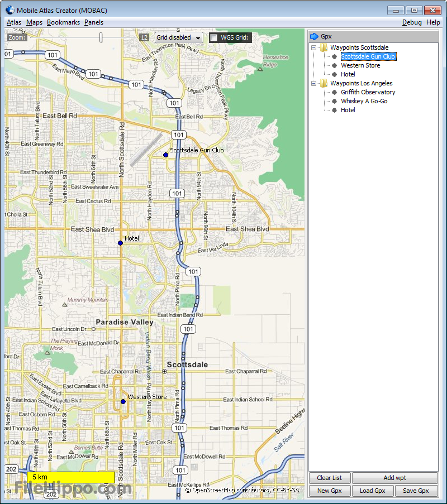Click the Gpx blue arrow panel icon
Viewport: 447px width, 504px height.
pos(316,36)
